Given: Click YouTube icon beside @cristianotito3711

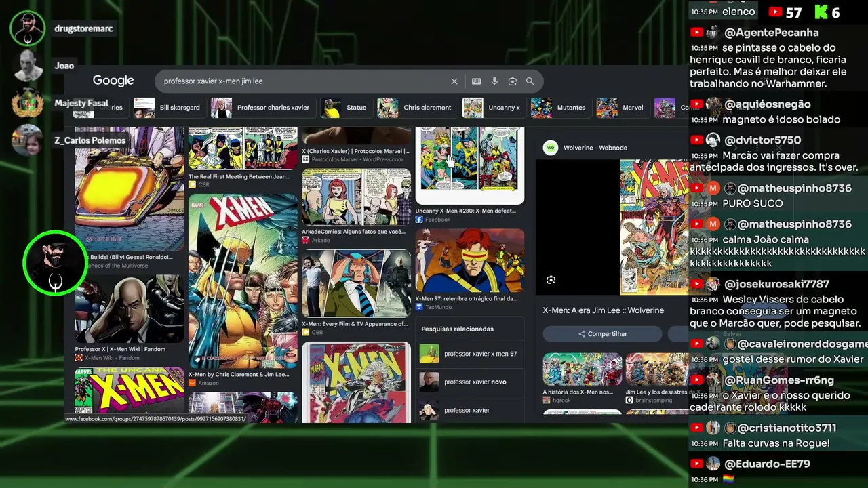Looking at the screenshot, I should pos(696,428).
